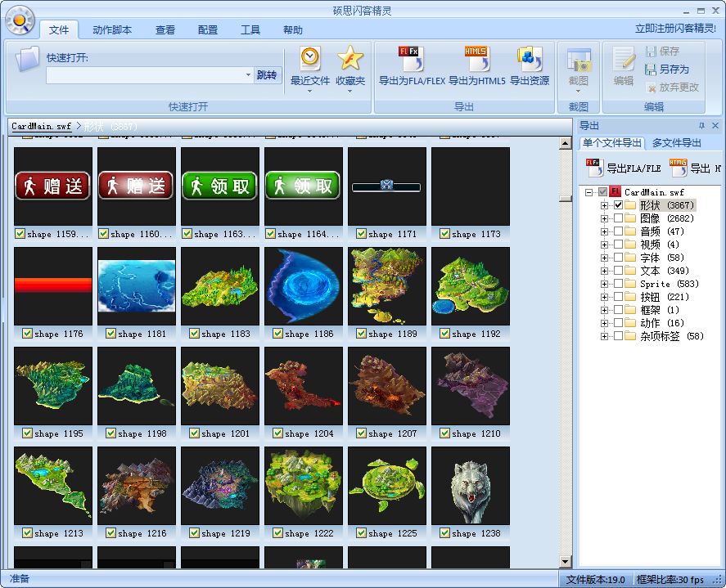Click folder icon for 字体 (58)

pyautogui.click(x=629, y=258)
